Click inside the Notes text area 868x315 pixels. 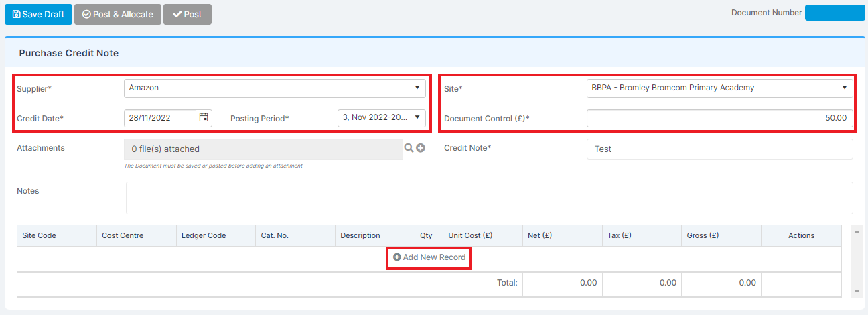pos(490,198)
